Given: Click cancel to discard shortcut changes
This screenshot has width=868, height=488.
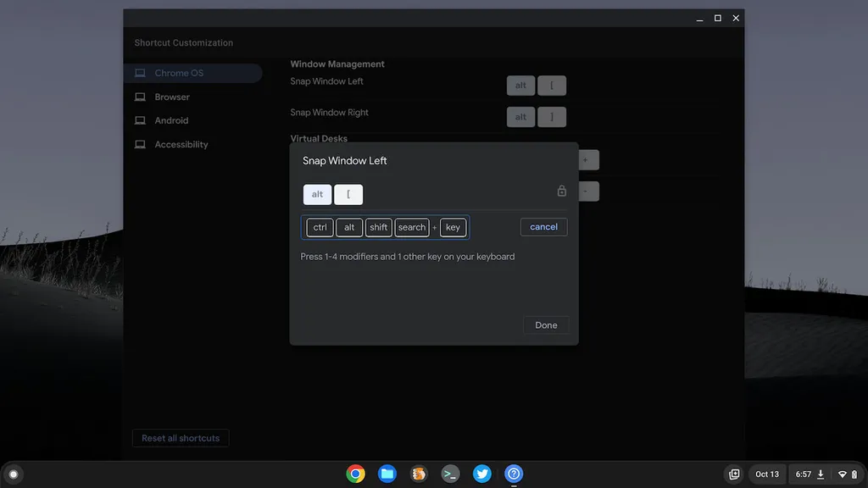Looking at the screenshot, I should pos(543,226).
